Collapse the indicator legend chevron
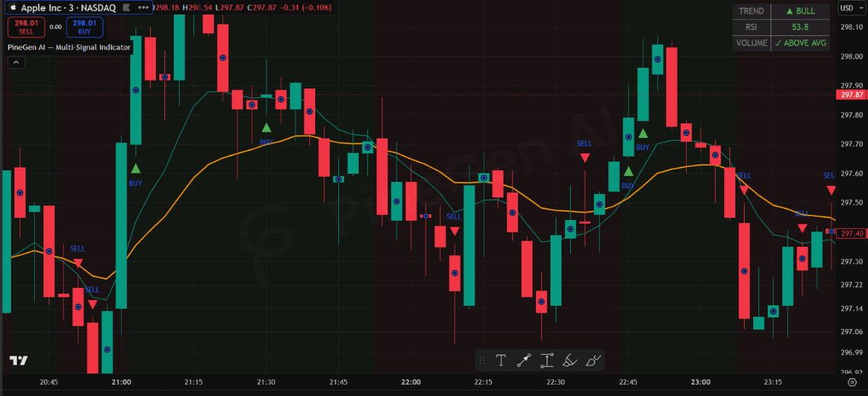 coord(15,62)
